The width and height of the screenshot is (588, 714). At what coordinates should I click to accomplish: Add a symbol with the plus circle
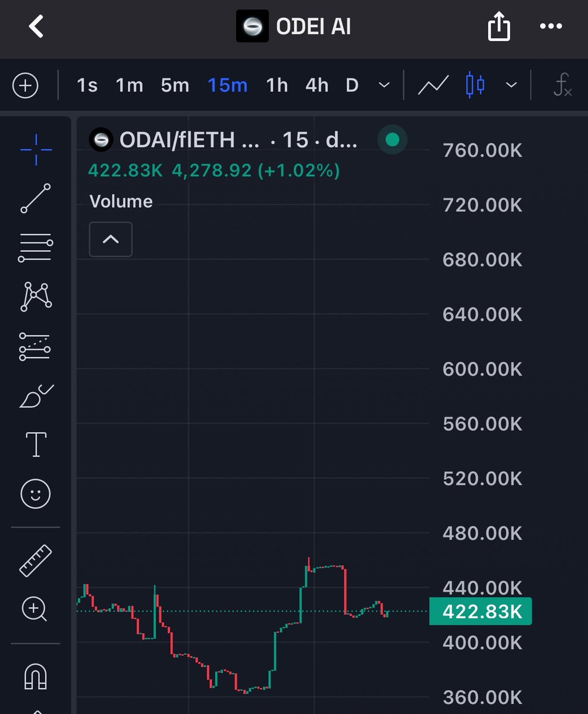coord(26,86)
